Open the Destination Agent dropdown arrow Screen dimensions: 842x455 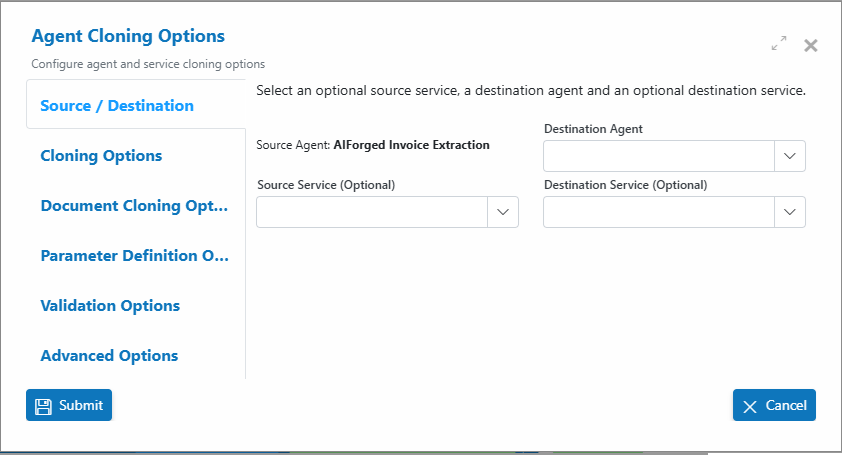click(789, 156)
